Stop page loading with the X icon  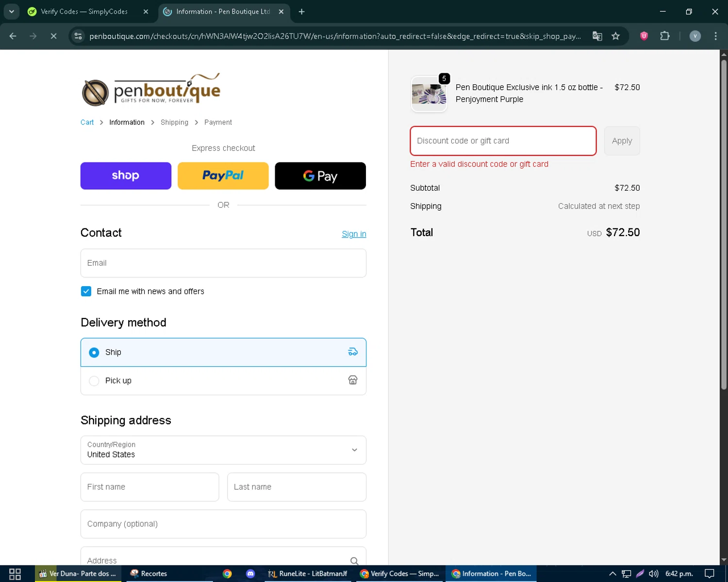coord(53,36)
